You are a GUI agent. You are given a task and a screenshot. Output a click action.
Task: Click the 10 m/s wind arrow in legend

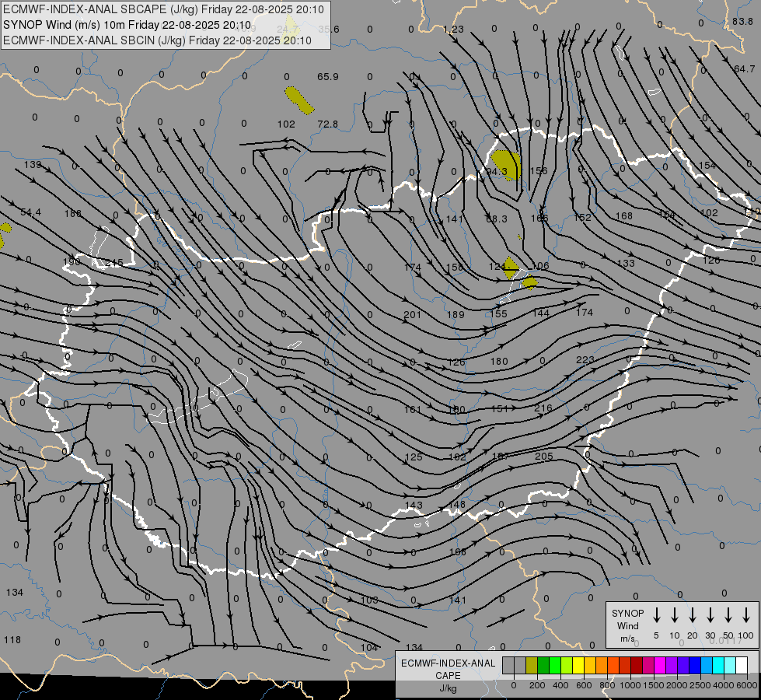[675, 615]
